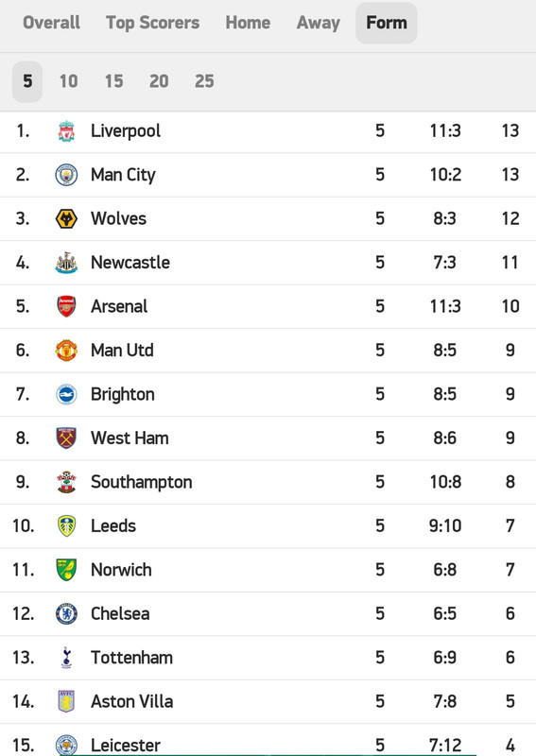Tap the Man Utd club crest
The image size is (536, 756).
66,351
